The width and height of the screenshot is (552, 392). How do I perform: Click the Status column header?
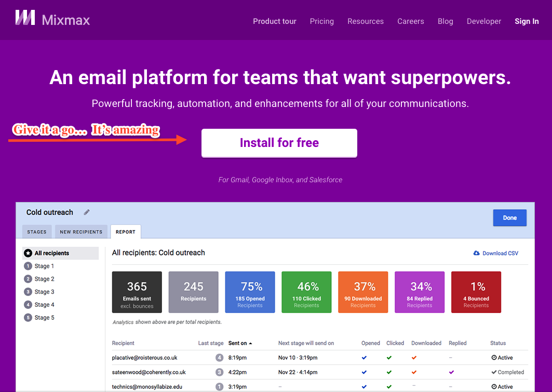(498, 343)
